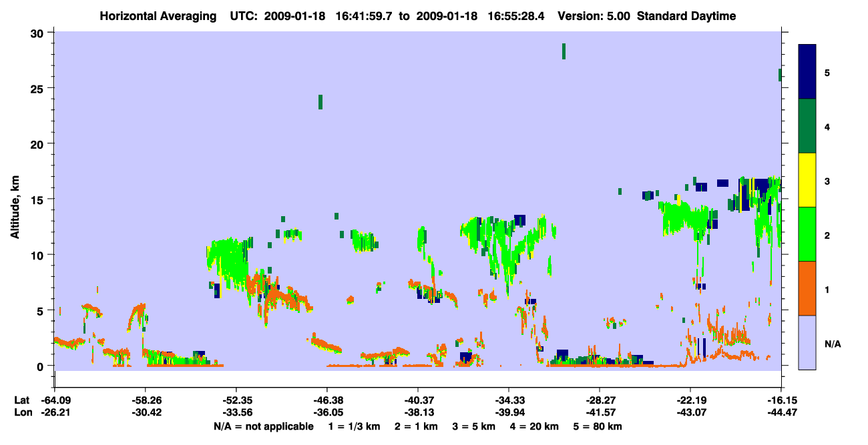868x445 pixels.
Task: Click the dark green colorbar segment labeled 4
Action: point(807,126)
